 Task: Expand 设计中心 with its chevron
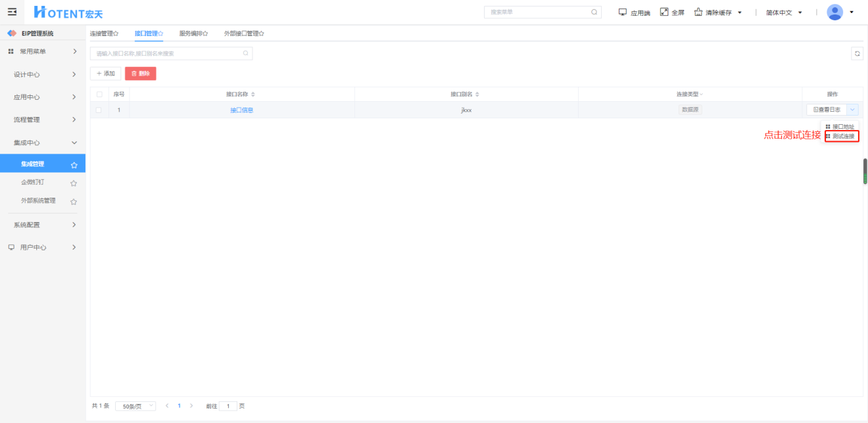pos(74,74)
